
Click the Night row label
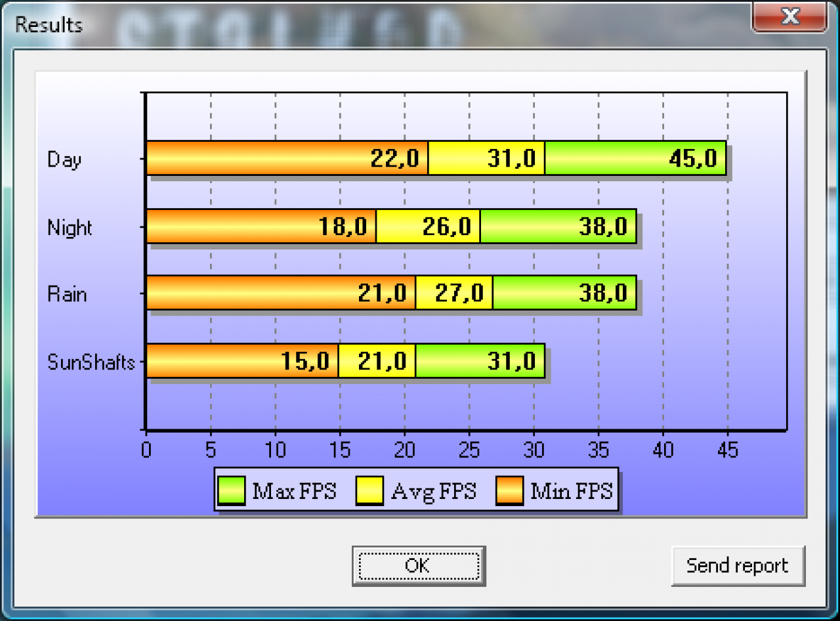pyautogui.click(x=70, y=228)
